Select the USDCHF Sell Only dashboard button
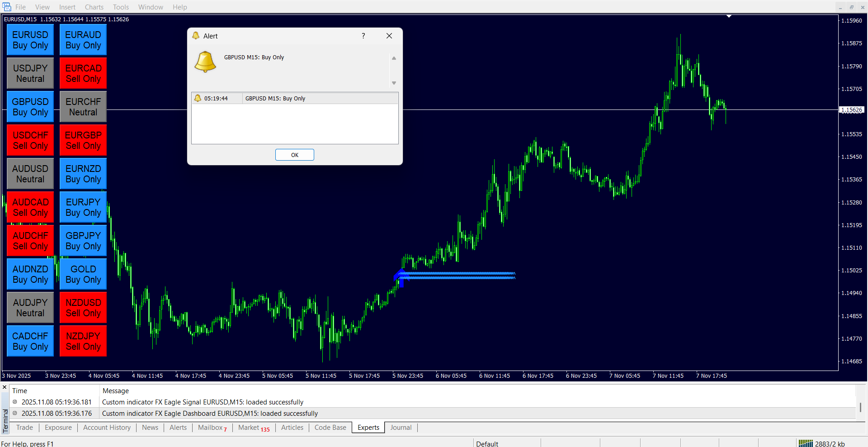Image resolution: width=868 pixels, height=447 pixels. tap(30, 140)
